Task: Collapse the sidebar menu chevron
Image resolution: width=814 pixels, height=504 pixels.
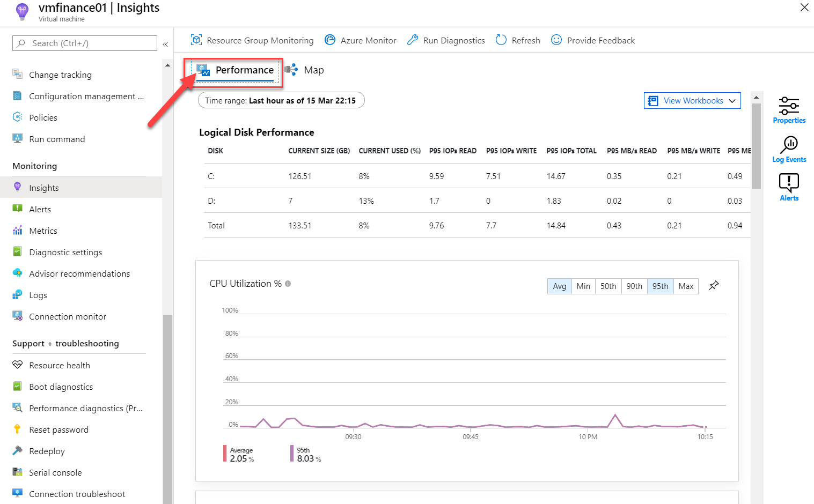Action: [165, 44]
